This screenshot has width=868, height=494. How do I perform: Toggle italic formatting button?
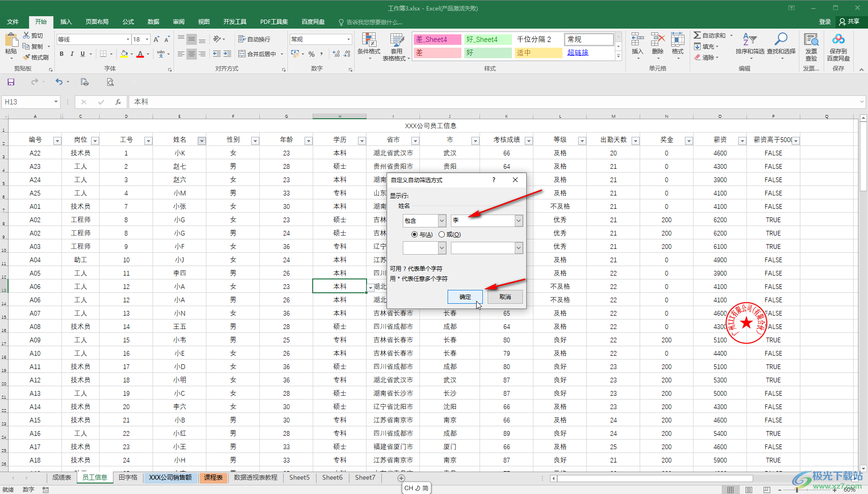72,54
